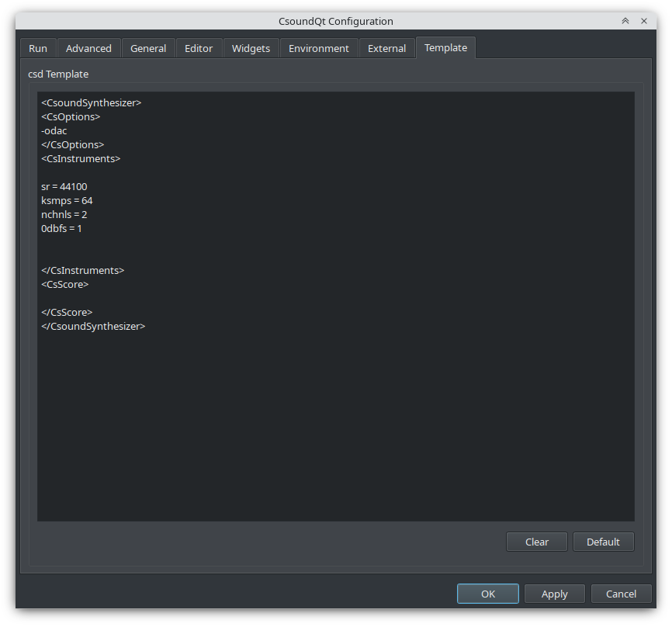The height and width of the screenshot is (627, 672).
Task: Click the closing </CsOptions> tag
Action: 73,145
